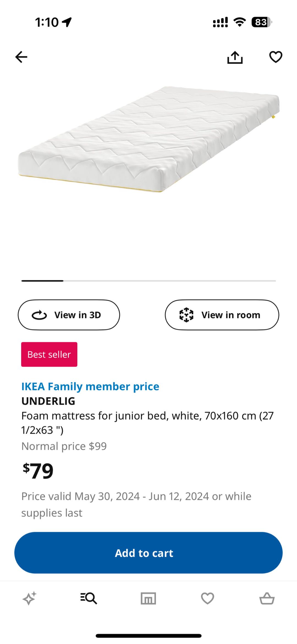Tap the AR cube icon for room view
The width and height of the screenshot is (297, 644).
[x=186, y=315]
